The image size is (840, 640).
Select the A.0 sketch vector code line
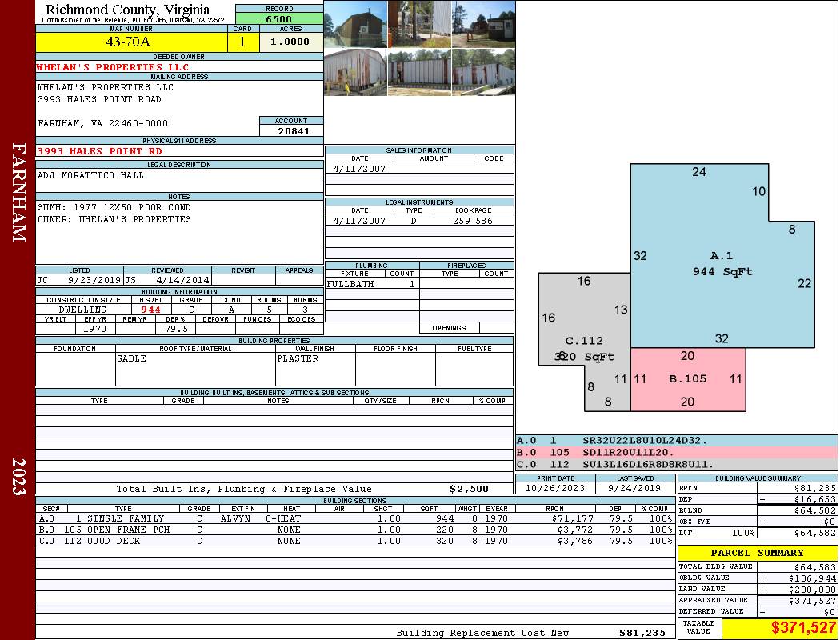click(x=676, y=441)
